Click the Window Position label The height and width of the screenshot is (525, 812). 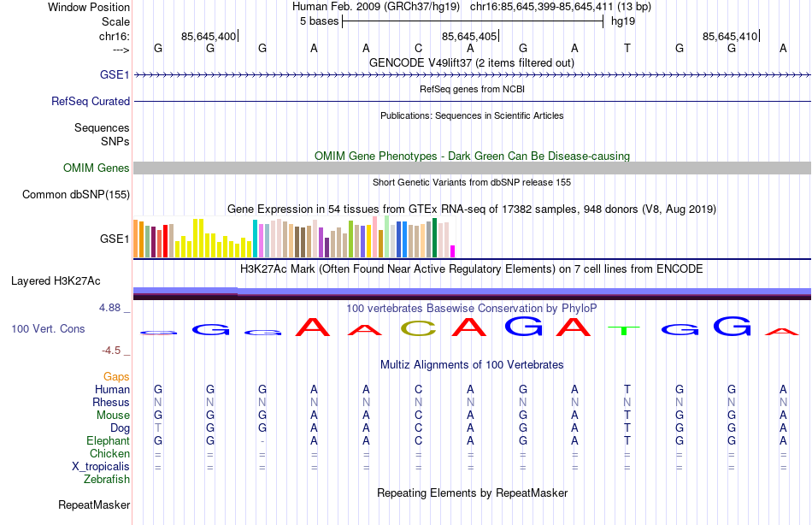click(x=89, y=7)
